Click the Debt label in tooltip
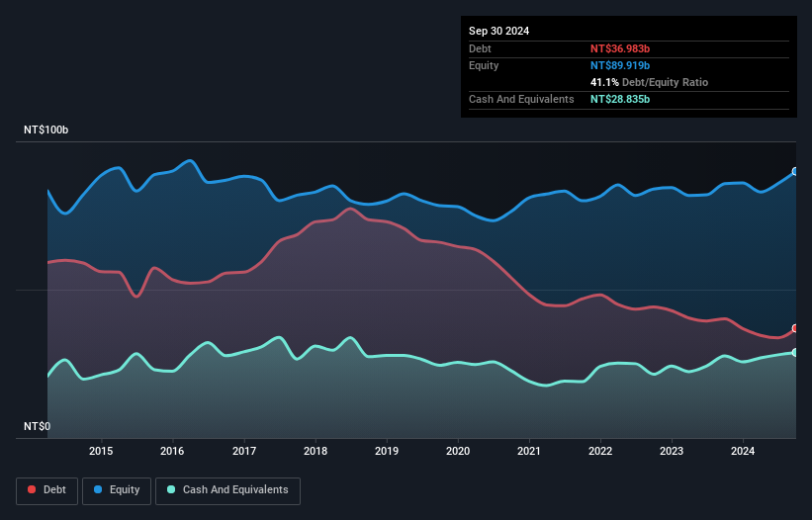 point(480,48)
